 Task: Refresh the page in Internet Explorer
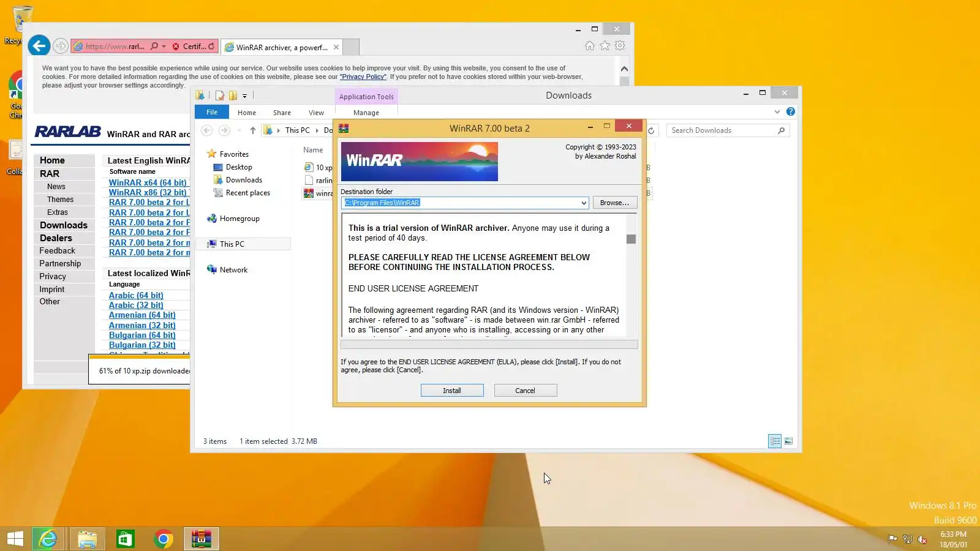pyautogui.click(x=211, y=47)
